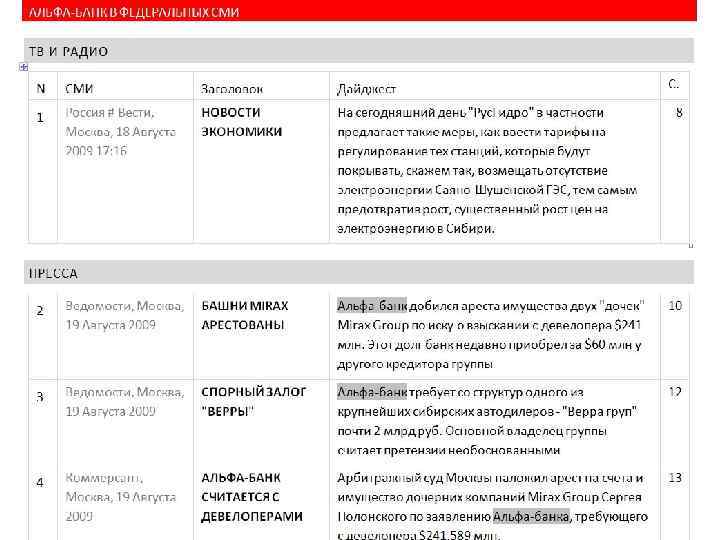The height and width of the screenshot is (540, 720).
Task: Click headline 'СПОРНЫЙ ЗАЛОГ "ВЕРРЫ"'
Action: pos(253,402)
